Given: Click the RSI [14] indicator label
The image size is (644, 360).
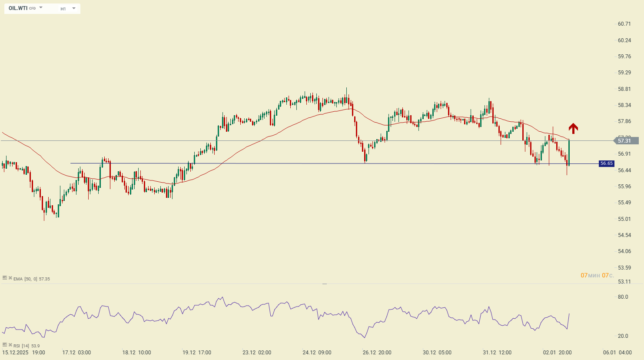Looking at the screenshot, I should click(22, 346).
